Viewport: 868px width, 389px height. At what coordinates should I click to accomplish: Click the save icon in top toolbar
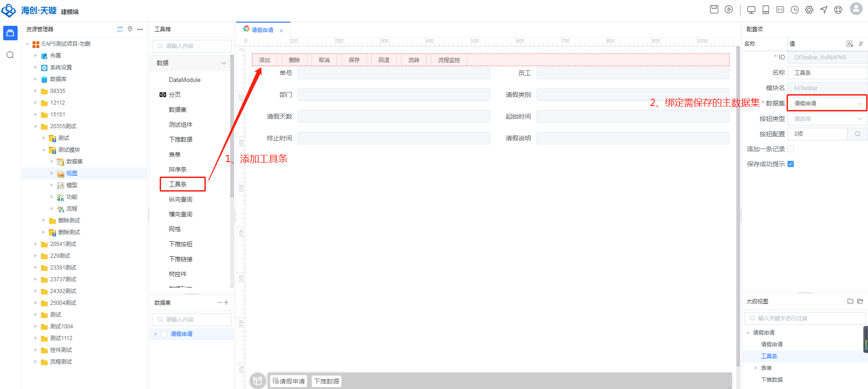click(x=714, y=10)
